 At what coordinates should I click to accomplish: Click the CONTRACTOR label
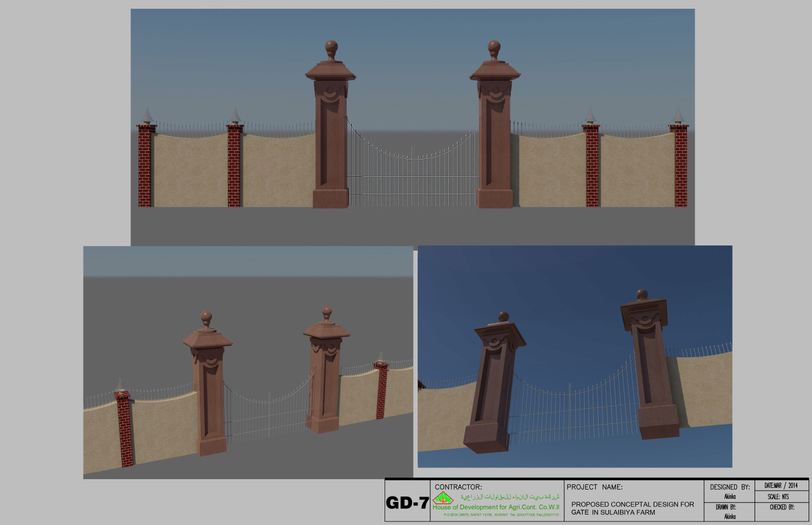(x=458, y=487)
